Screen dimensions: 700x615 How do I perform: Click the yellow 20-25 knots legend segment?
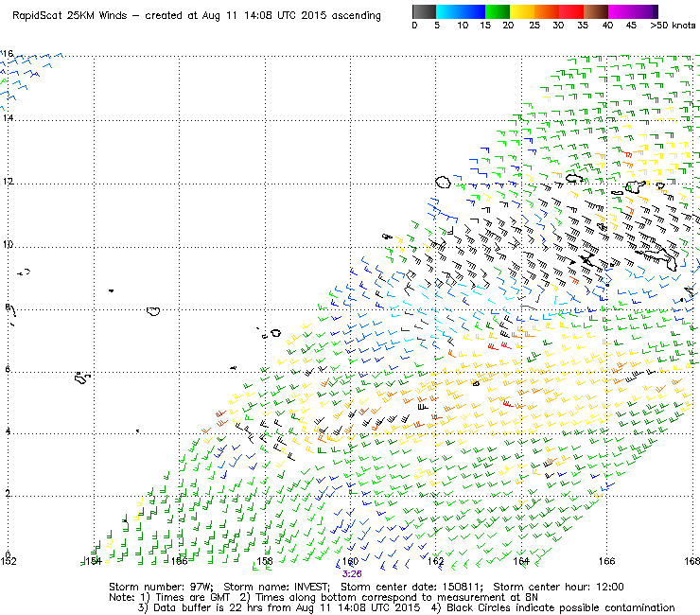[x=522, y=11]
